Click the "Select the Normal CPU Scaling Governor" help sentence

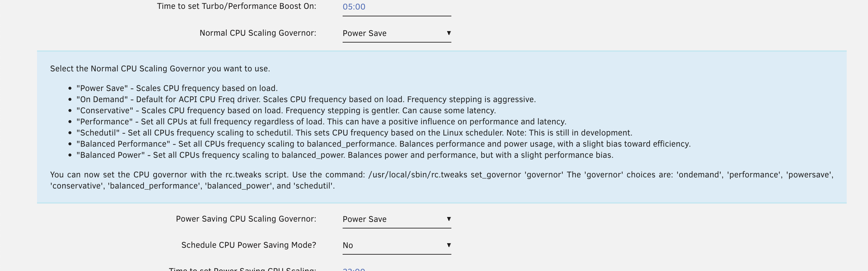coord(160,69)
